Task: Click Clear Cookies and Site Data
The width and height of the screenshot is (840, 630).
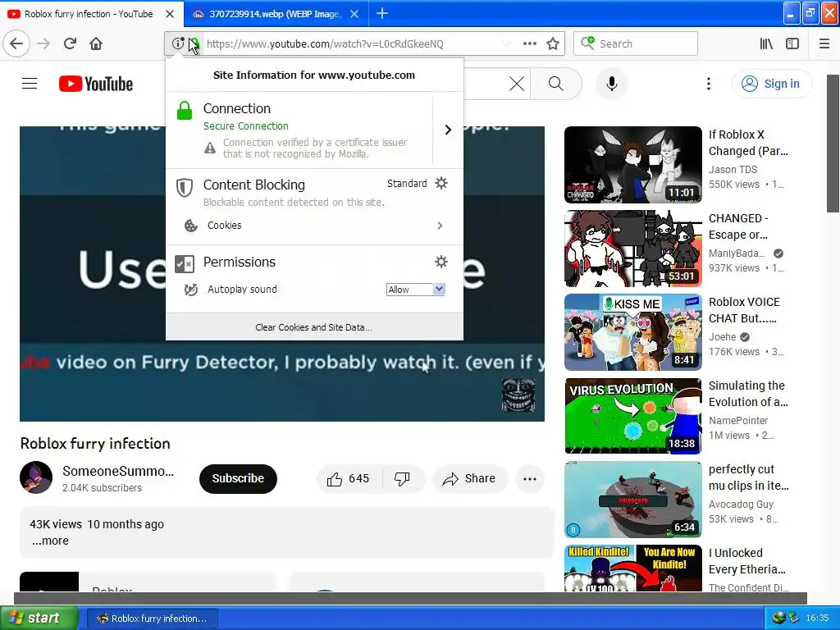Action: tap(314, 327)
